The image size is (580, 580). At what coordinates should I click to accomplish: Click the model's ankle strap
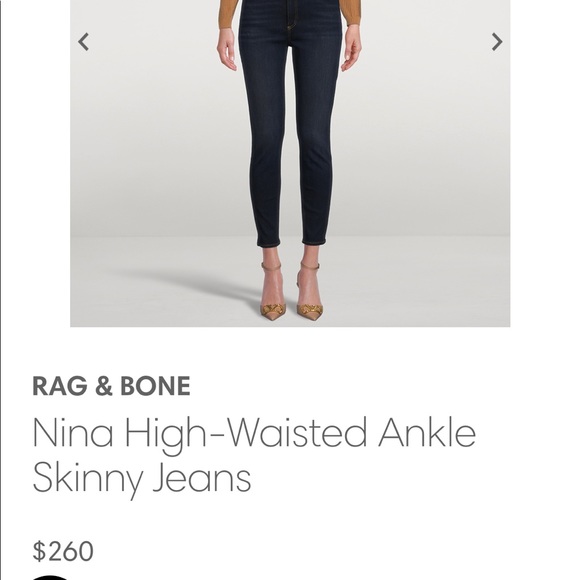point(271,266)
